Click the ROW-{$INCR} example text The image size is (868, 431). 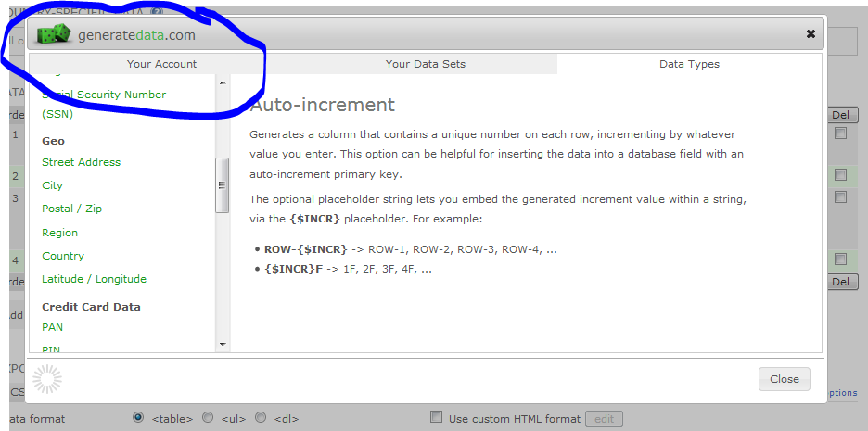[306, 249]
